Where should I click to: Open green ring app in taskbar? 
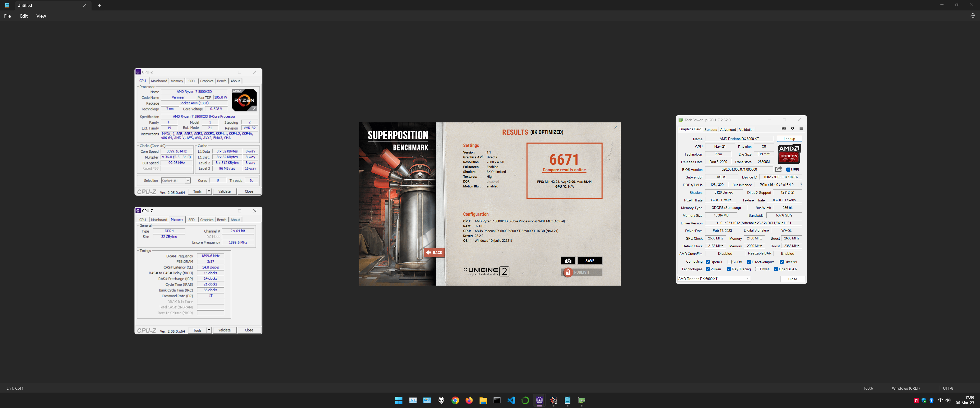click(x=525, y=400)
